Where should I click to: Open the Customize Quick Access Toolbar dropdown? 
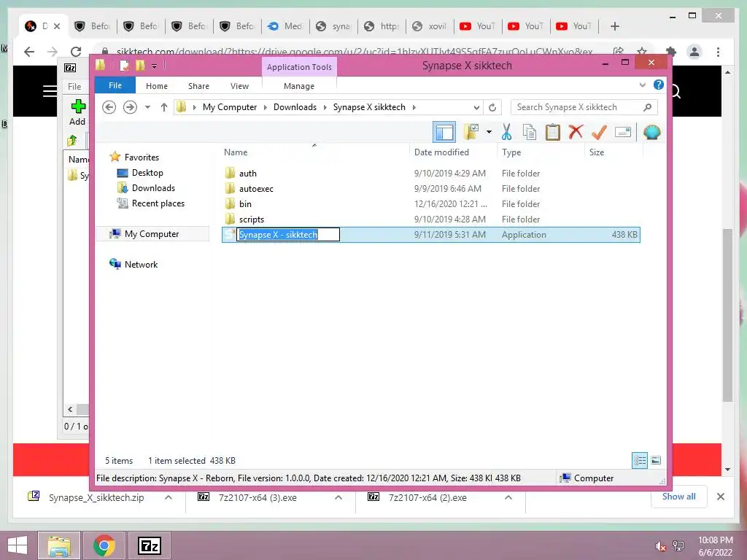pyautogui.click(x=155, y=66)
